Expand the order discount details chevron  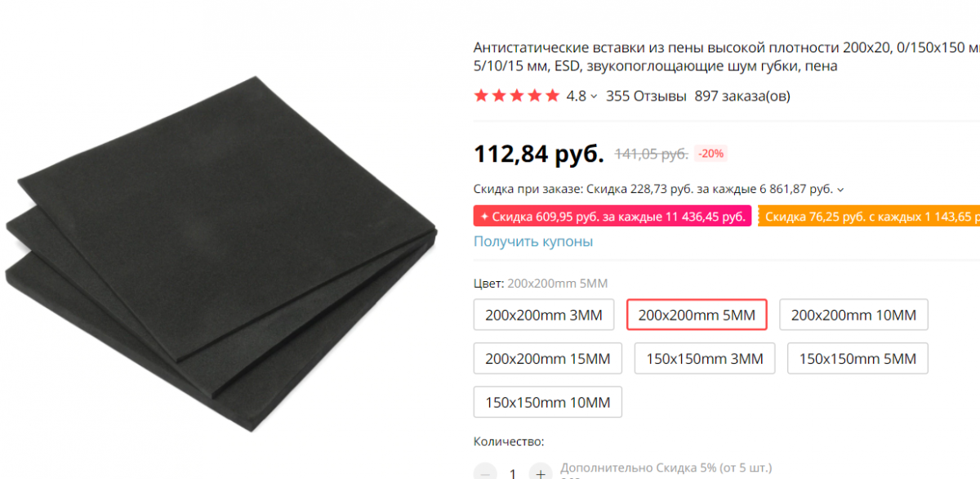click(x=840, y=190)
